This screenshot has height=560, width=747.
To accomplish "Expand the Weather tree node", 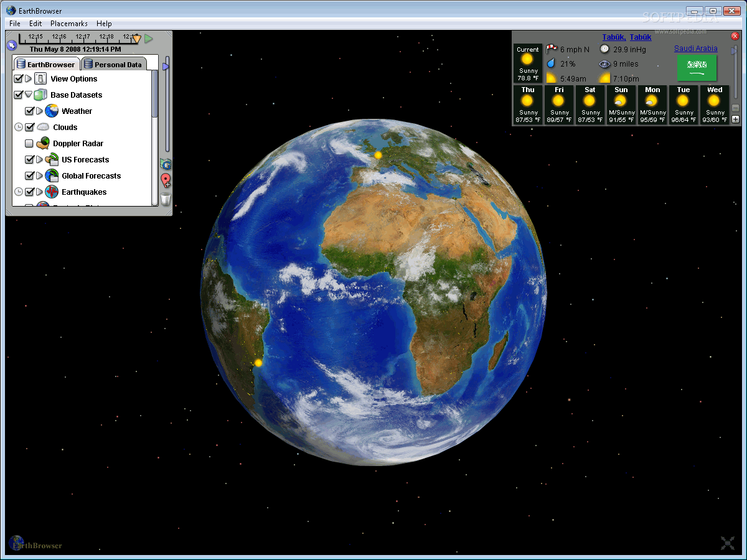I will (x=39, y=111).
